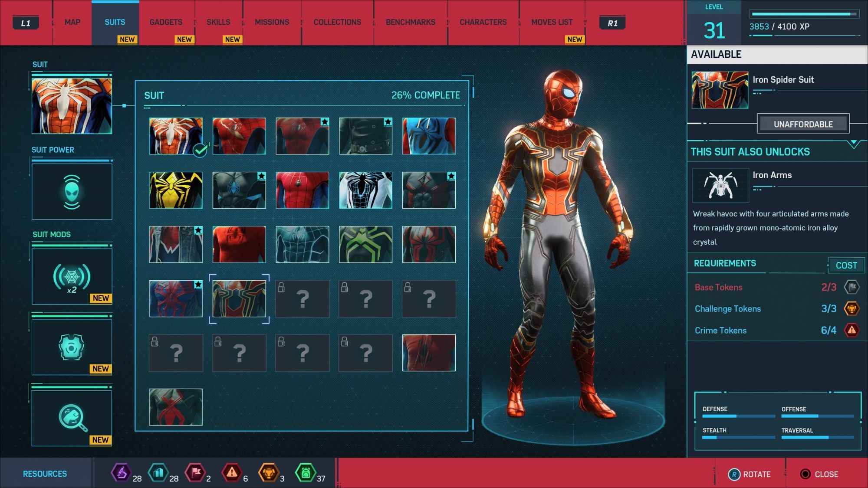Switch to the Gadgets tab
Screen dimensions: 868x488
pos(166,22)
